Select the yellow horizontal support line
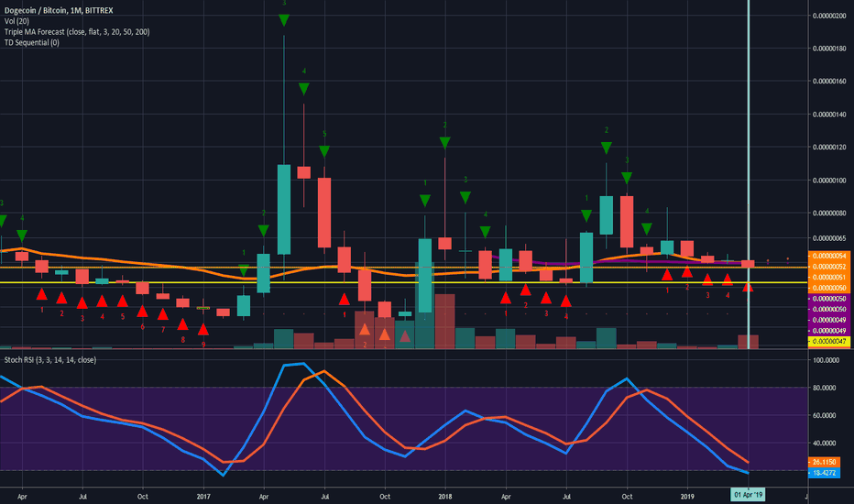Viewport: 854px width, 504px height. click(x=403, y=282)
